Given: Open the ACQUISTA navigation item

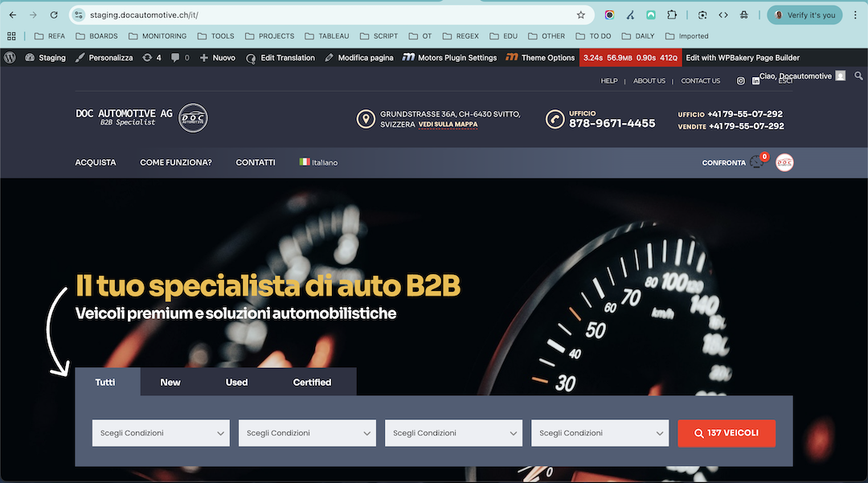Looking at the screenshot, I should [96, 162].
